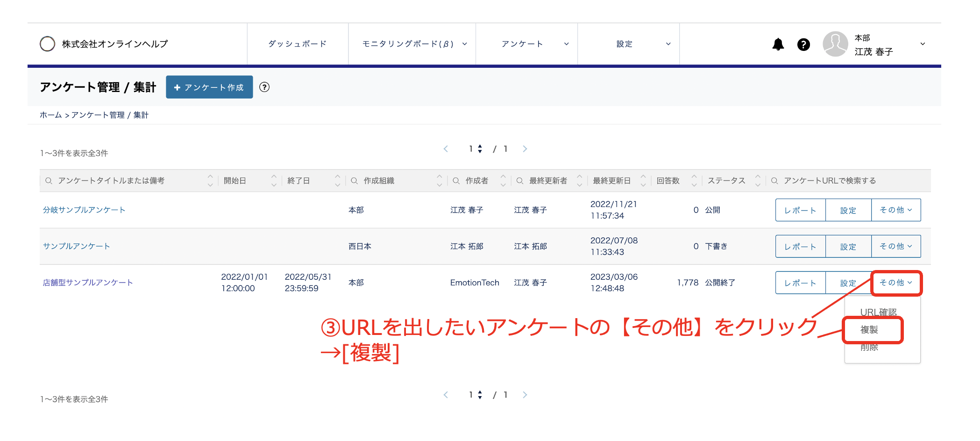Select 削除 from the menu
The height and width of the screenshot is (441, 980).
click(869, 347)
